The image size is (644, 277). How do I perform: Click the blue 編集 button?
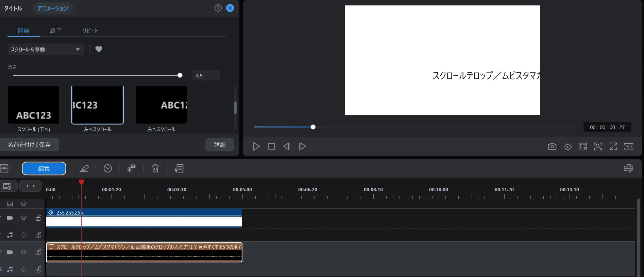pos(44,169)
